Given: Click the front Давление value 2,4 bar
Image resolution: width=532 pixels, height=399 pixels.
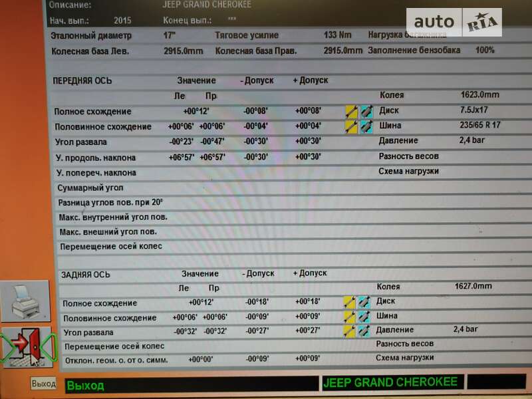Looking at the screenshot, I should pyautogui.click(x=472, y=141).
